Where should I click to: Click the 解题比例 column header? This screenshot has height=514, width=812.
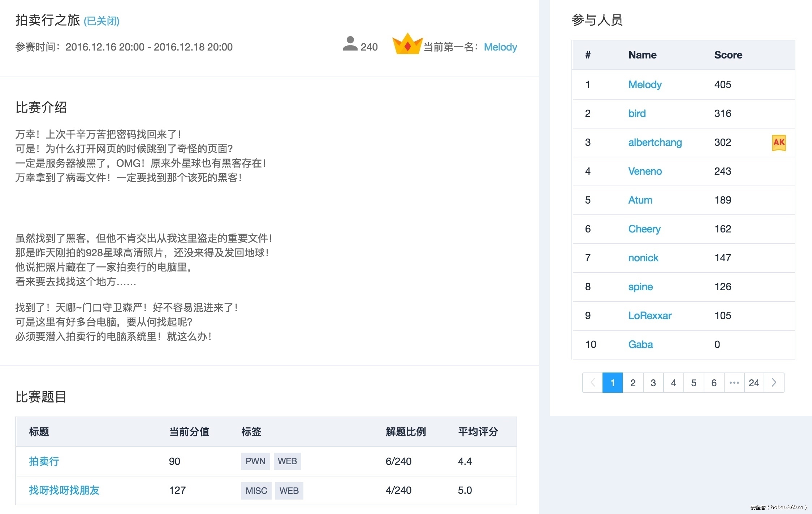406,432
